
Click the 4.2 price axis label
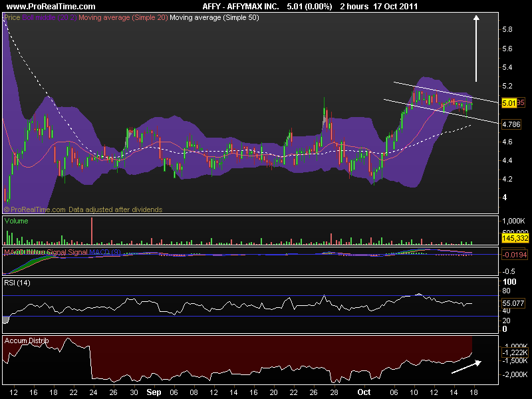tap(507, 179)
